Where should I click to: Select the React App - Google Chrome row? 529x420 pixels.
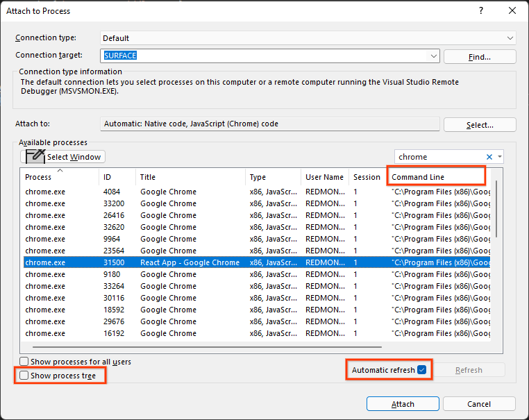pos(257,262)
